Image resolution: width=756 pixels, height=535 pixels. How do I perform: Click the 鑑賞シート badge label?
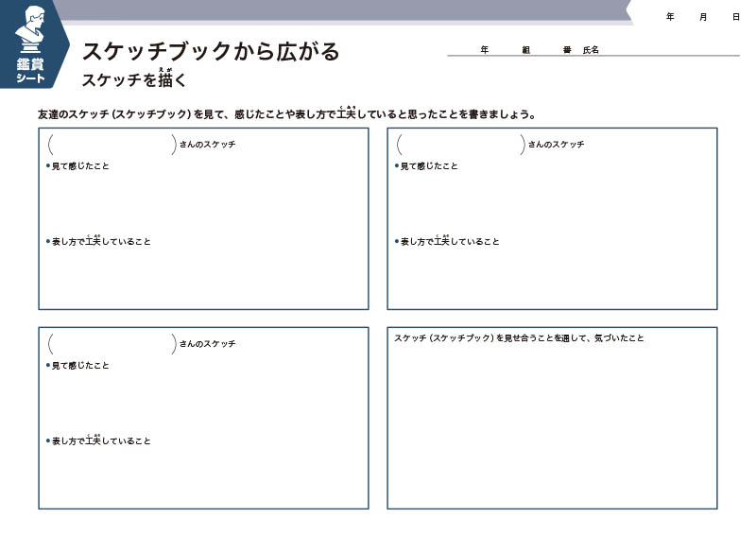point(30,71)
